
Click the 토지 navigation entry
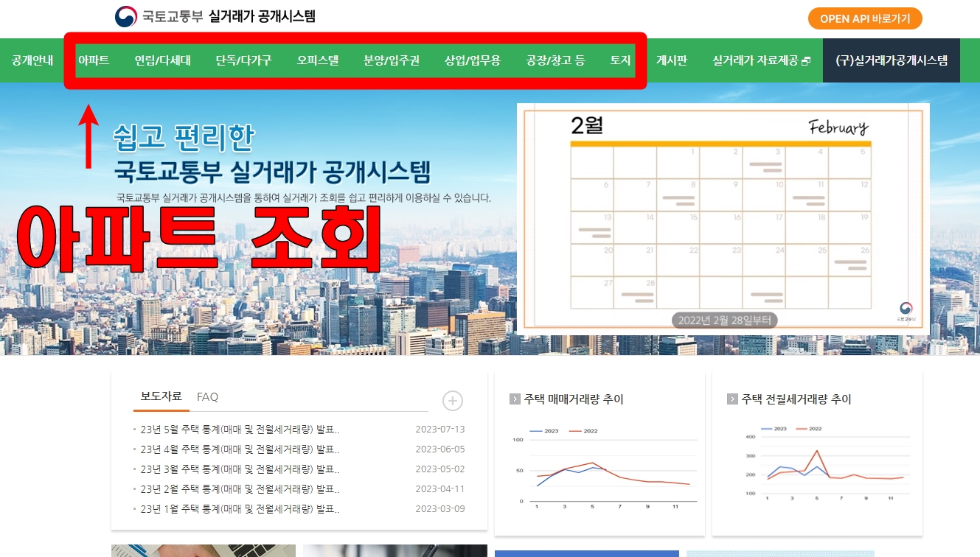click(620, 60)
